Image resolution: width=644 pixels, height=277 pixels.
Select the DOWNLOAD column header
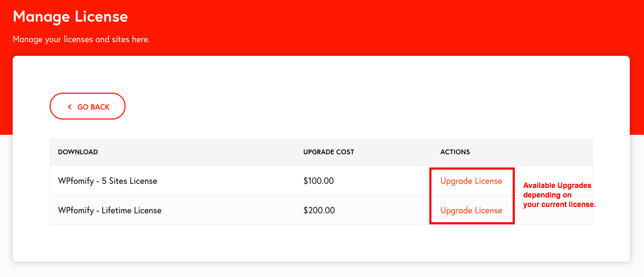pos(78,152)
